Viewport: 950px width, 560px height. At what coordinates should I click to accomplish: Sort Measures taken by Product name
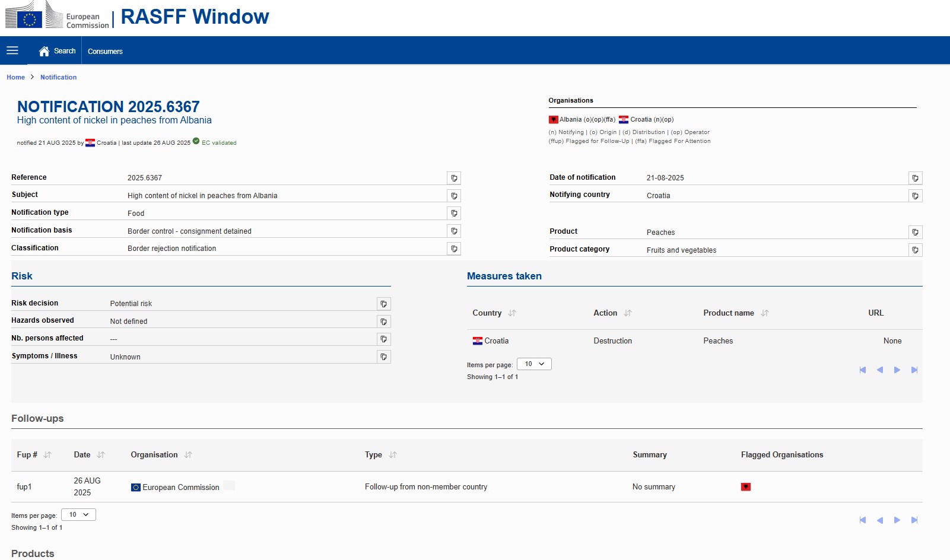(765, 313)
